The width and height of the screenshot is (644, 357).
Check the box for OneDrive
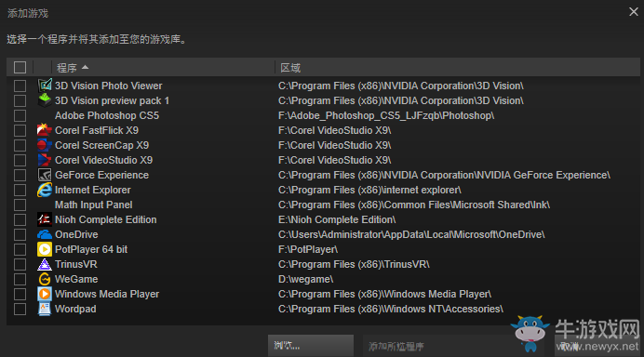pos(20,234)
